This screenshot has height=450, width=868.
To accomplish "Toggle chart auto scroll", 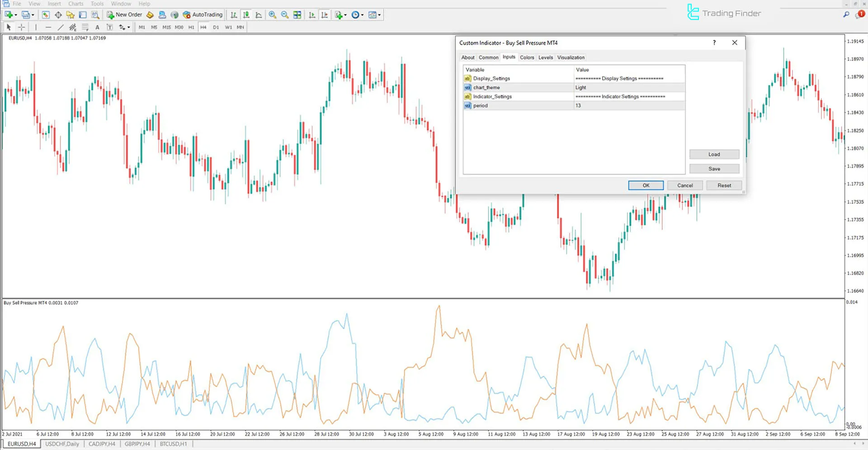I will pyautogui.click(x=312, y=14).
